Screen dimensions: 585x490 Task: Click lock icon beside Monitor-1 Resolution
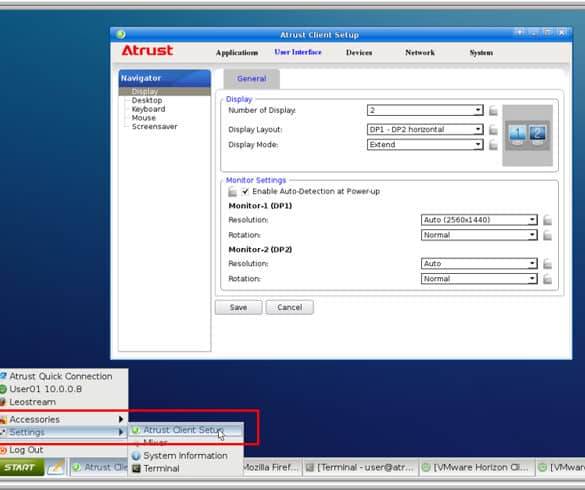[547, 220]
